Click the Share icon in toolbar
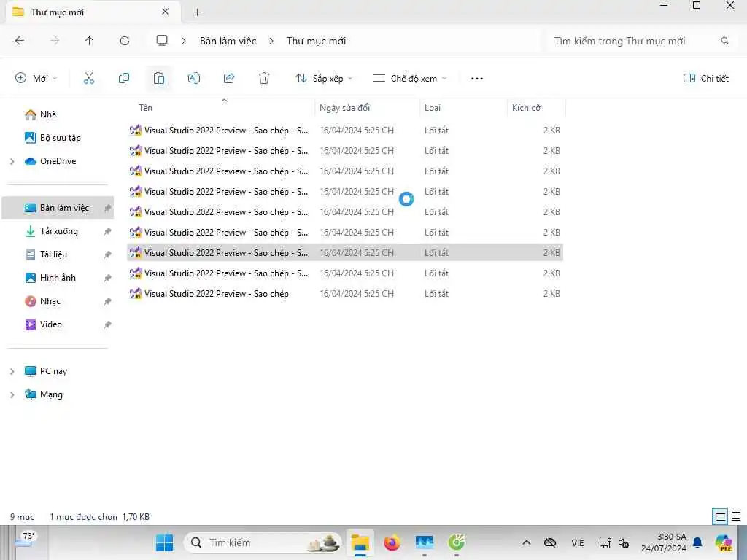 (229, 78)
